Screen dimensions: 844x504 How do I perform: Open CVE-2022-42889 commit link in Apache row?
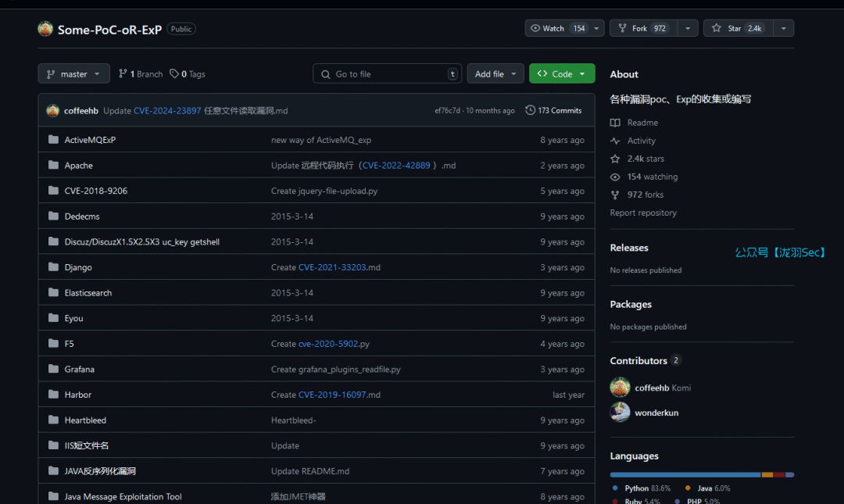click(396, 166)
